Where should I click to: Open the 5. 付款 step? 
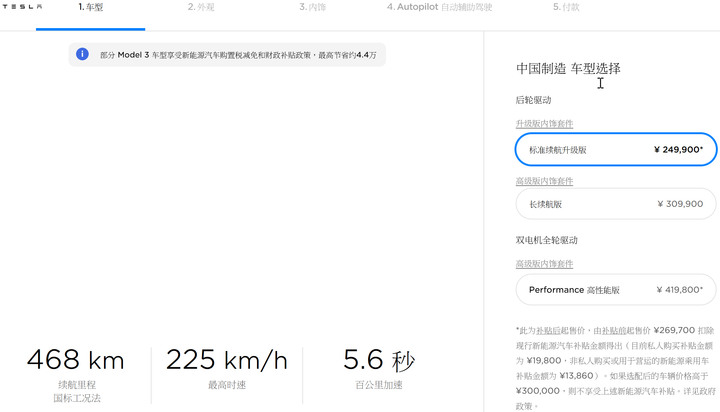(566, 7)
